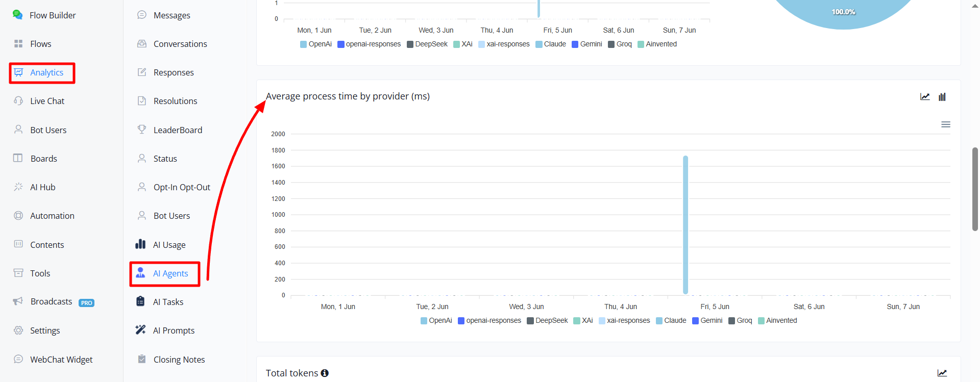
Task: Click the Total tokens info icon
Action: point(325,373)
